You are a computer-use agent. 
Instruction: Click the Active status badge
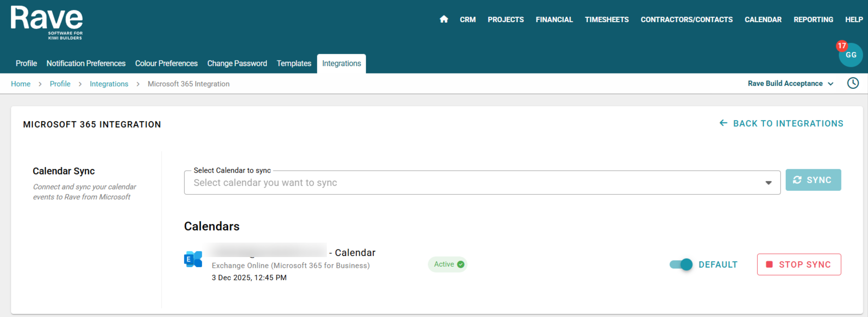[448, 264]
